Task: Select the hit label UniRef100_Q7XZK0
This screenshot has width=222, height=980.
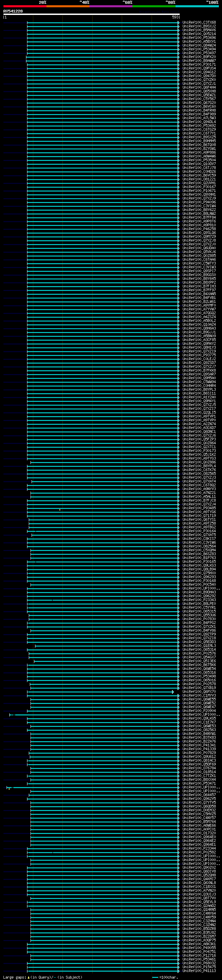Action: 199,80
